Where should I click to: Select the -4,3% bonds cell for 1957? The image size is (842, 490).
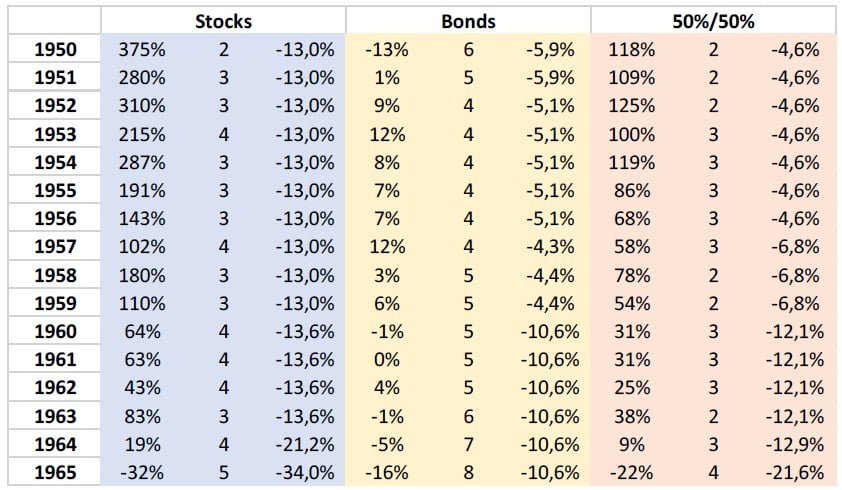(550, 244)
